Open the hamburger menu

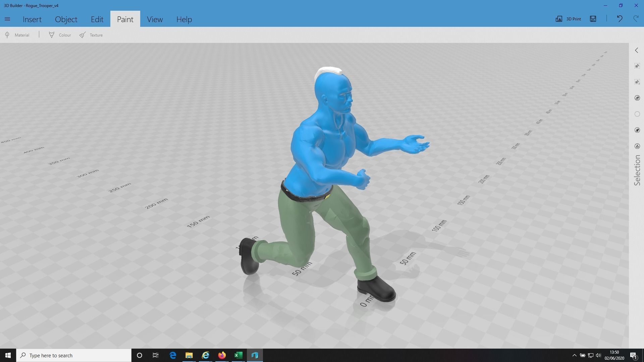tap(7, 19)
